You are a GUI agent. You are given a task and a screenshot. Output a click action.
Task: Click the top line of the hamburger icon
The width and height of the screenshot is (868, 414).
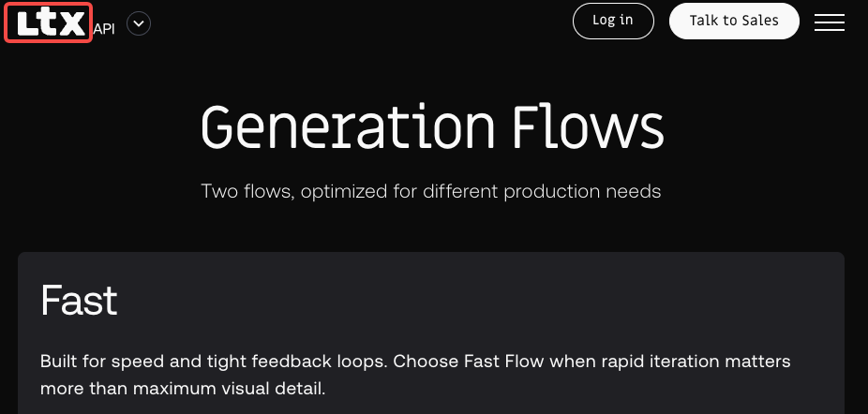[830, 15]
